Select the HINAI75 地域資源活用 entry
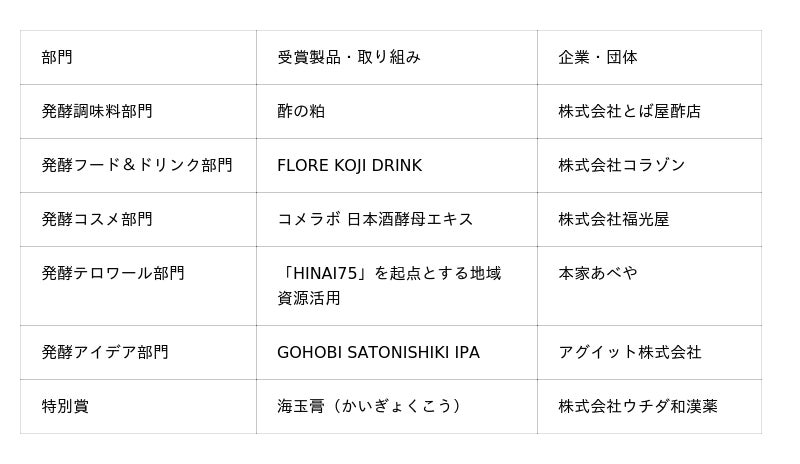The image size is (800, 464). point(396,286)
